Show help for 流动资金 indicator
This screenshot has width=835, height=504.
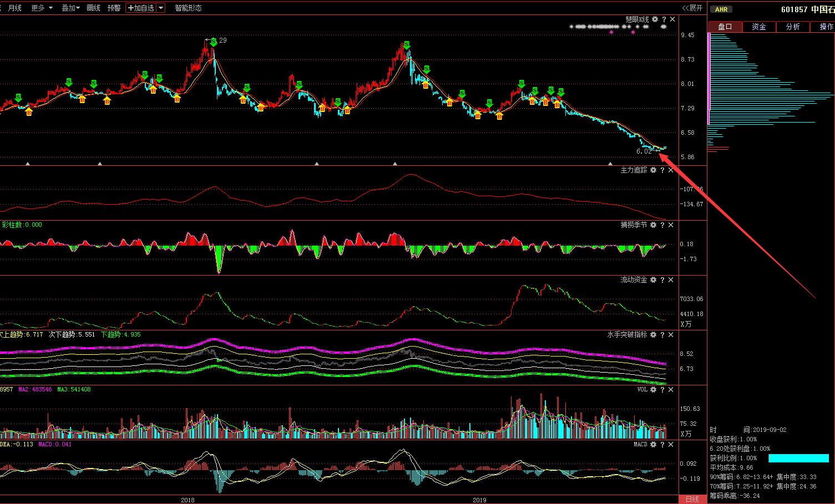tap(662, 280)
